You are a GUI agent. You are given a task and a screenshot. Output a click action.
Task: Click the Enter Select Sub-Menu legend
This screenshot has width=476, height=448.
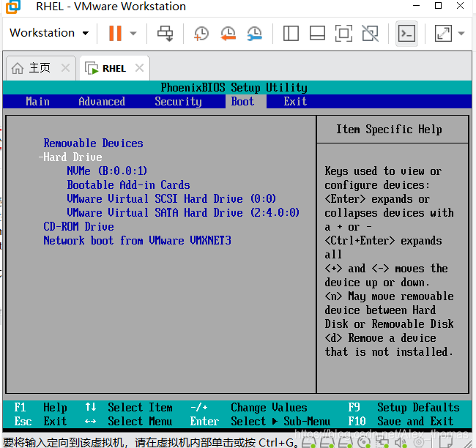pyautogui.click(x=260, y=422)
